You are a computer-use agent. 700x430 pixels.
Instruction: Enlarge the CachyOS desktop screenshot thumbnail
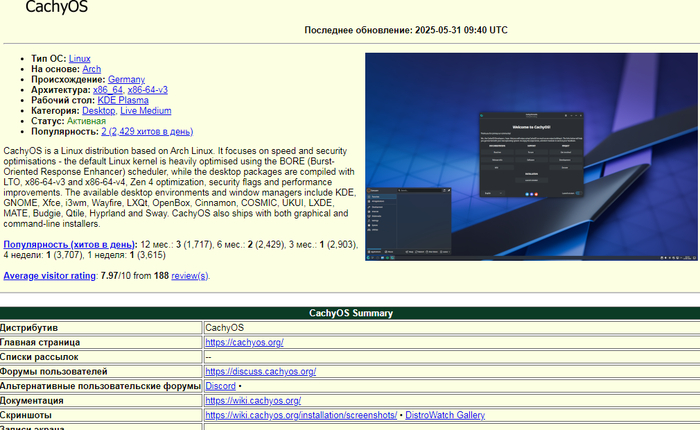(x=532, y=157)
